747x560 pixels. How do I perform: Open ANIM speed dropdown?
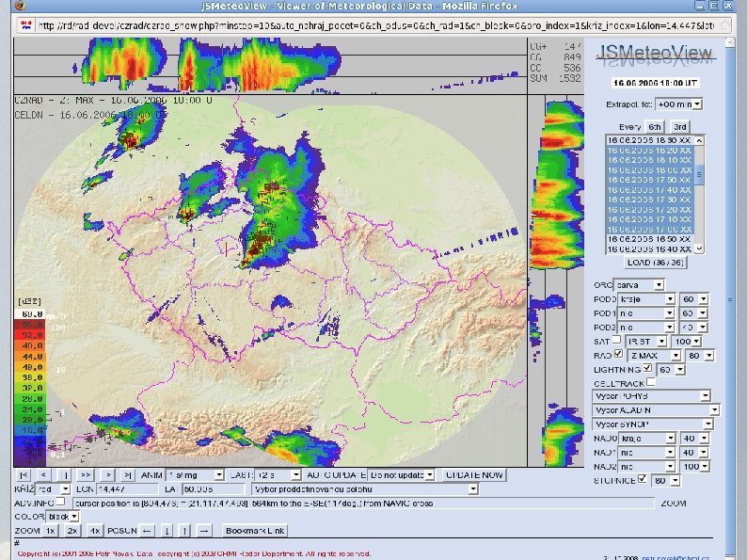pyautogui.click(x=195, y=475)
